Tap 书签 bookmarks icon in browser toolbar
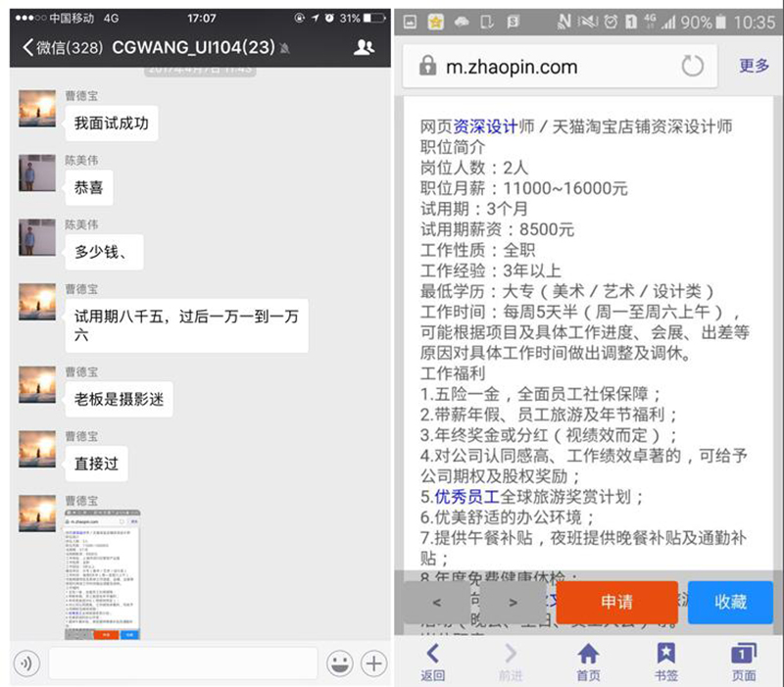 pos(666,662)
